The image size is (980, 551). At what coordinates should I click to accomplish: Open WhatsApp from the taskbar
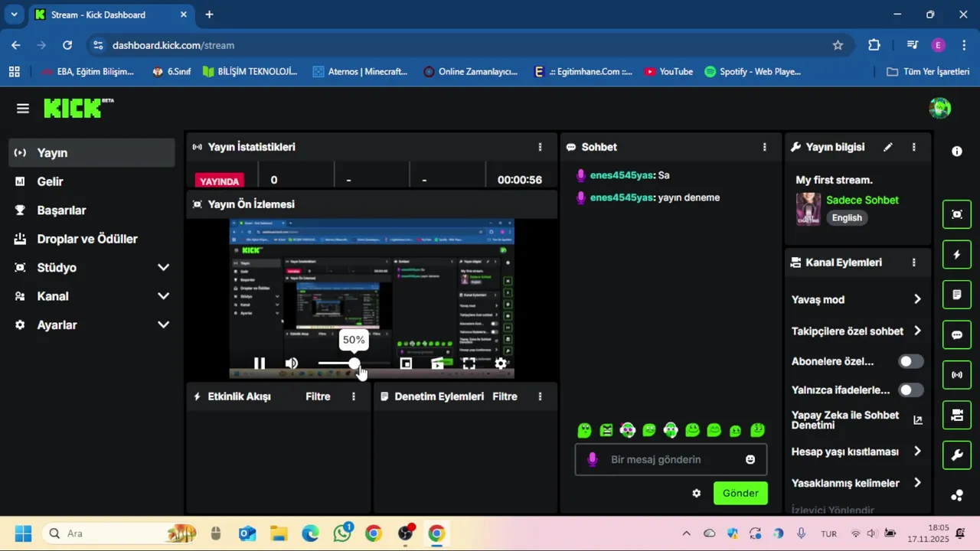pos(341,533)
